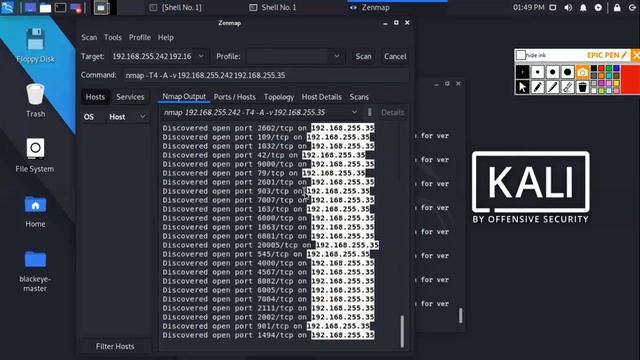Screen dimensions: 640x360
Task: Open the Trash desktop icon
Action: (35, 100)
